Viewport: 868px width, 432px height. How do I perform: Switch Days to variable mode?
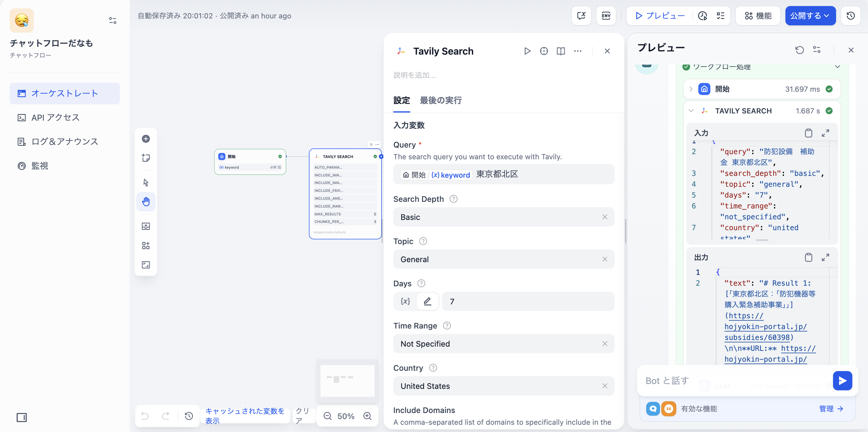[405, 301]
